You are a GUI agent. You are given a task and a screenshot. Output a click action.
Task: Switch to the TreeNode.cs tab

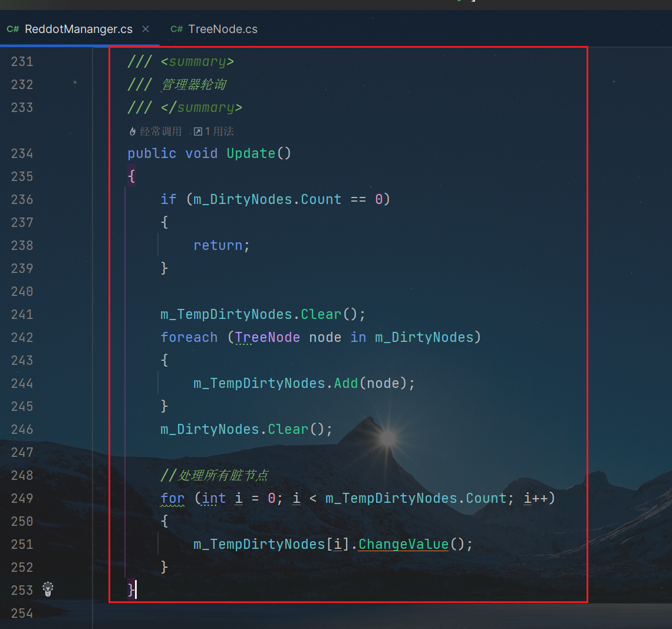coord(222,29)
